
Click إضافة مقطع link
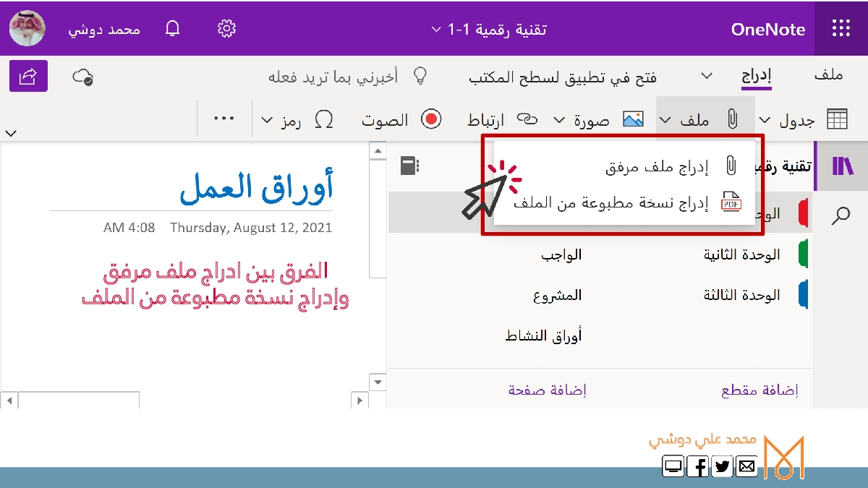pos(759,390)
